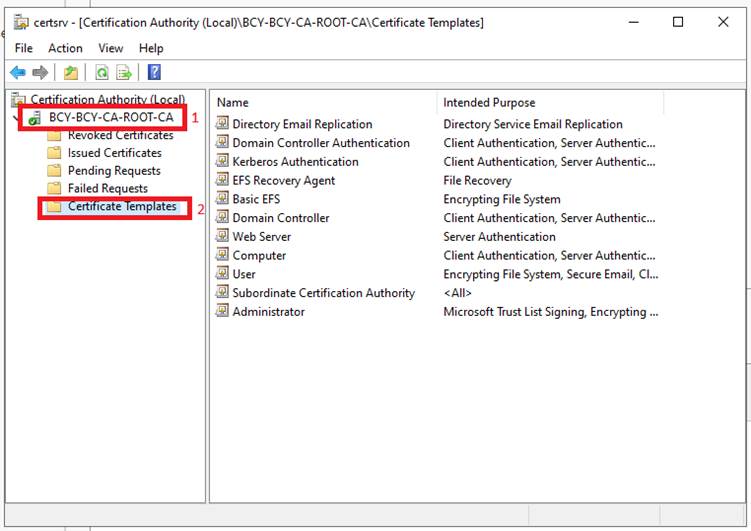Open the Action menu
This screenshot has width=751, height=531.
[x=65, y=48]
